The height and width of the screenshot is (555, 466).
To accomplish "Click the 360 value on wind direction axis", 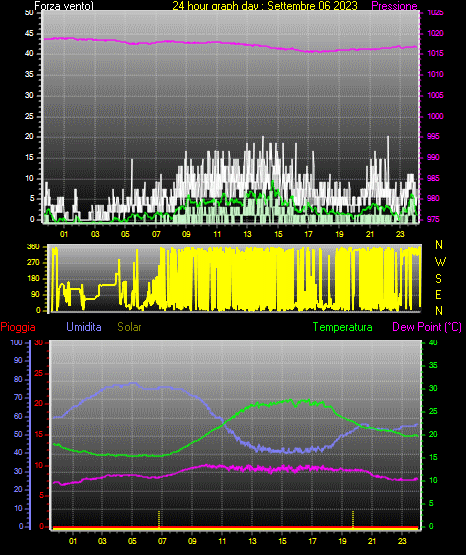I will (33, 247).
